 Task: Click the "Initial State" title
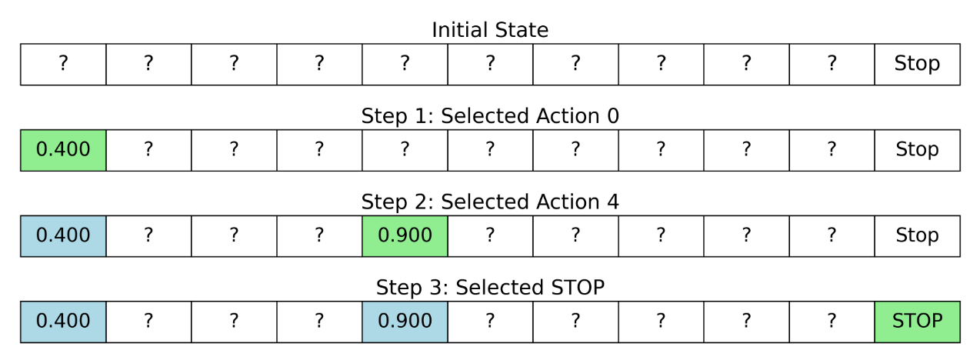point(490,31)
